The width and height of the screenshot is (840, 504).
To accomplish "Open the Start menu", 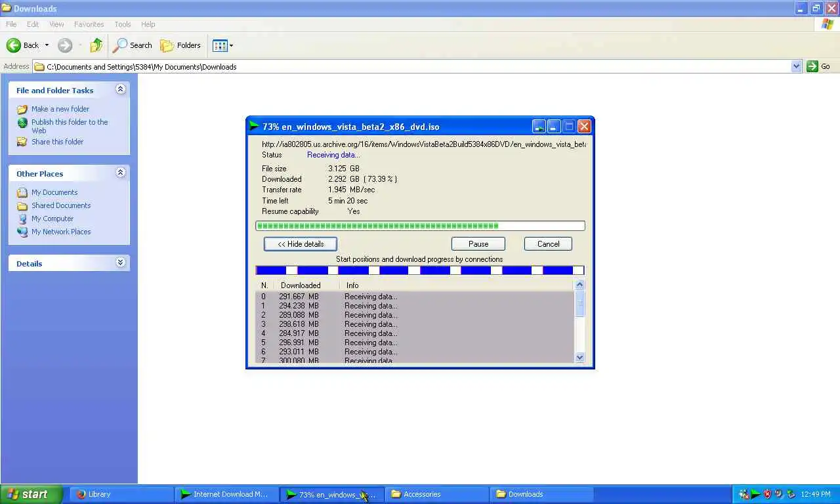I will pyautogui.click(x=31, y=494).
